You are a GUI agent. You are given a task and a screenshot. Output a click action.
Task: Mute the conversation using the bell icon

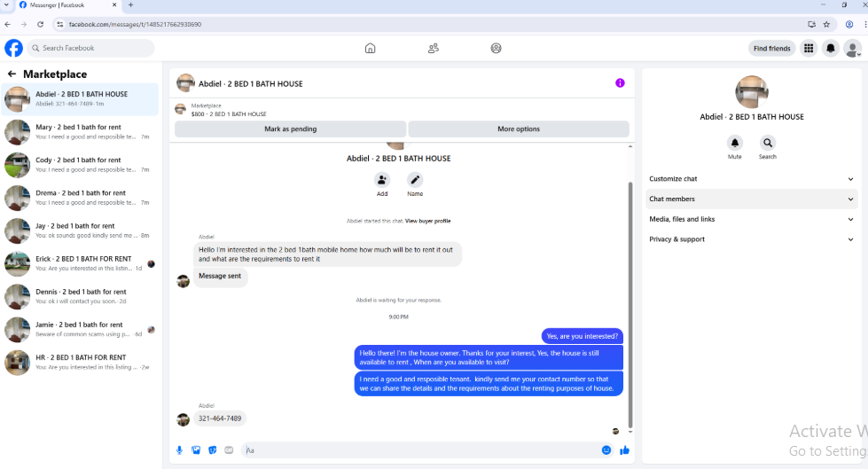pos(735,143)
